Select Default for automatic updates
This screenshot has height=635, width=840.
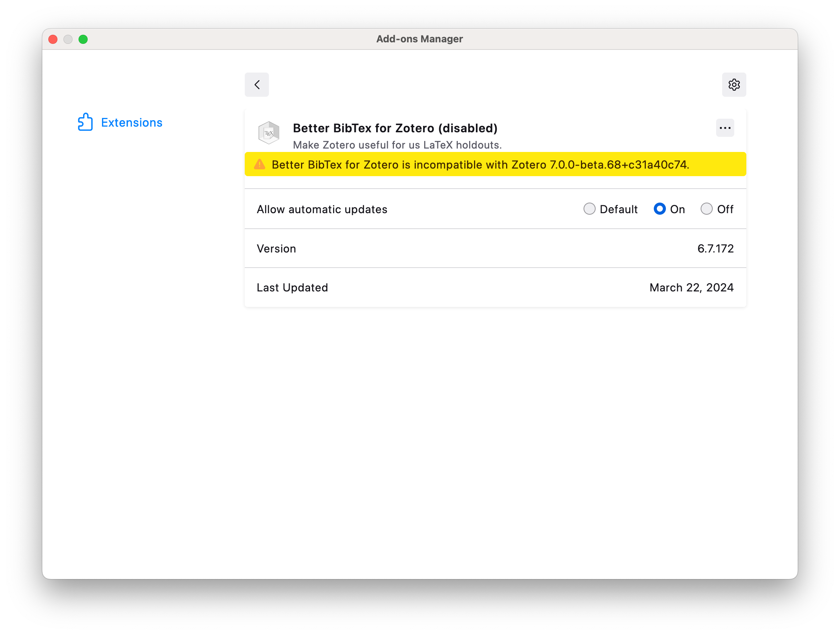point(589,209)
